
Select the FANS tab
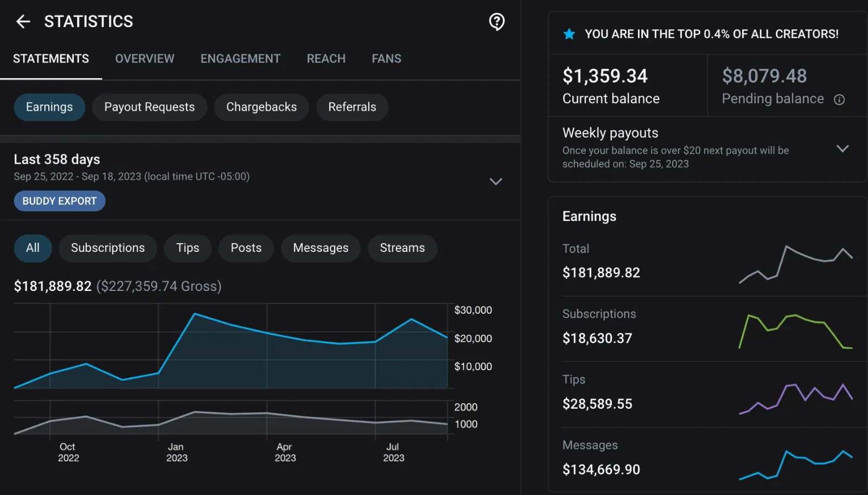point(386,59)
